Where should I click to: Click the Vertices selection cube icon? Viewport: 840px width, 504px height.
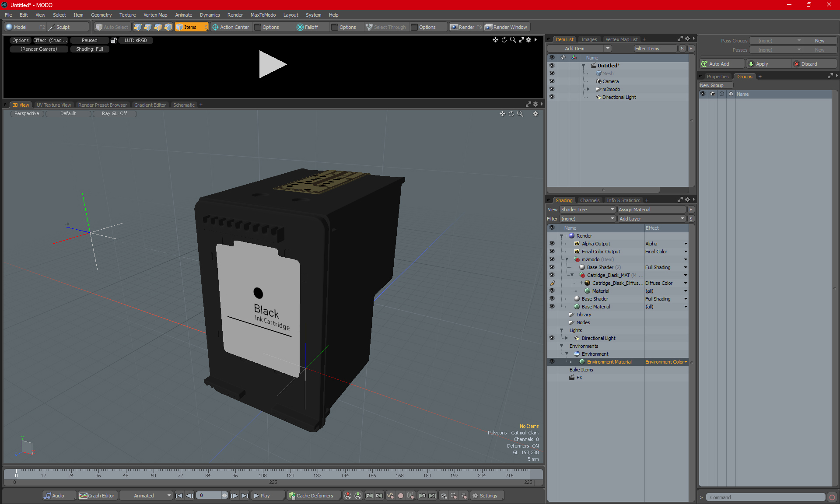[x=138, y=27]
